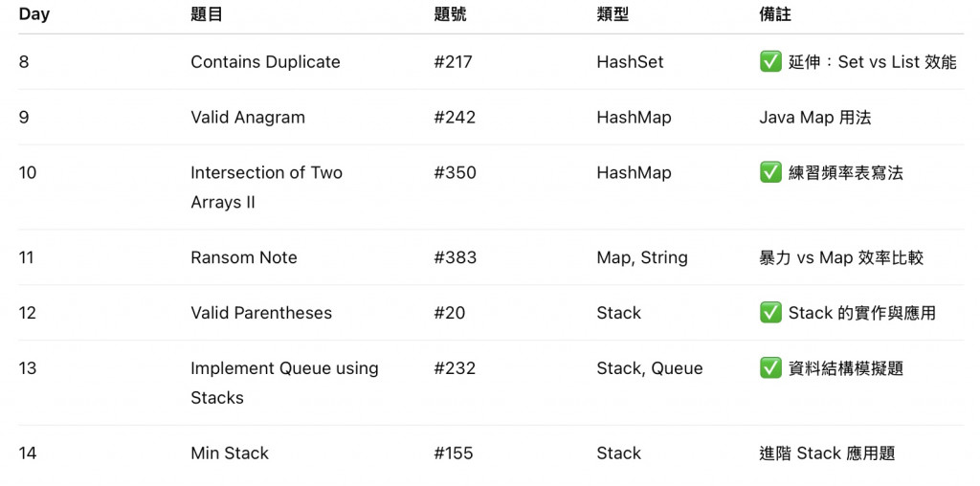
Task: Select the 題目 column header
Action: (x=207, y=14)
